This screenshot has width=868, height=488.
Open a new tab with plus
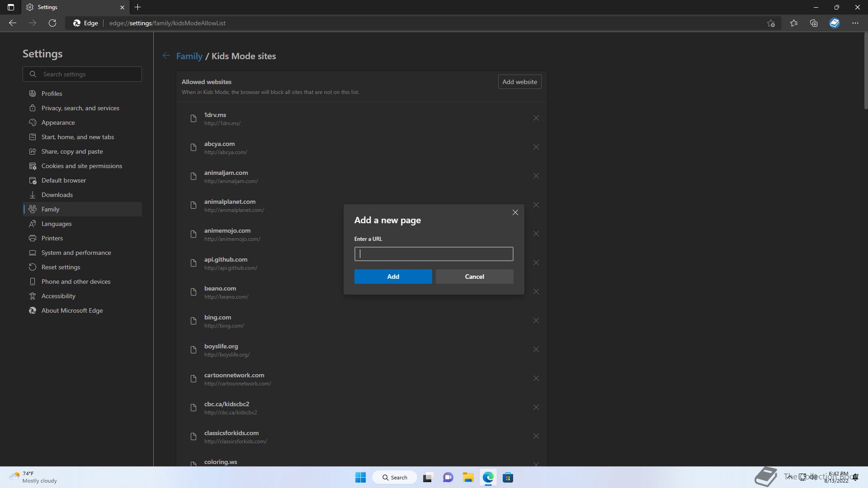(x=138, y=7)
